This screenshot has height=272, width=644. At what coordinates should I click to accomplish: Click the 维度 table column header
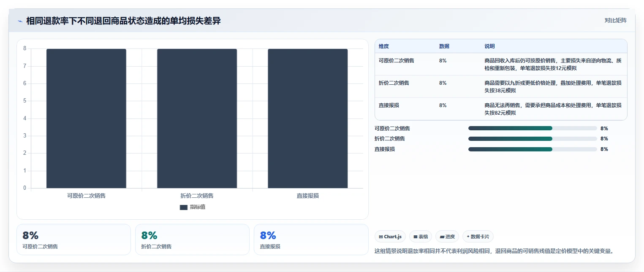click(384, 46)
